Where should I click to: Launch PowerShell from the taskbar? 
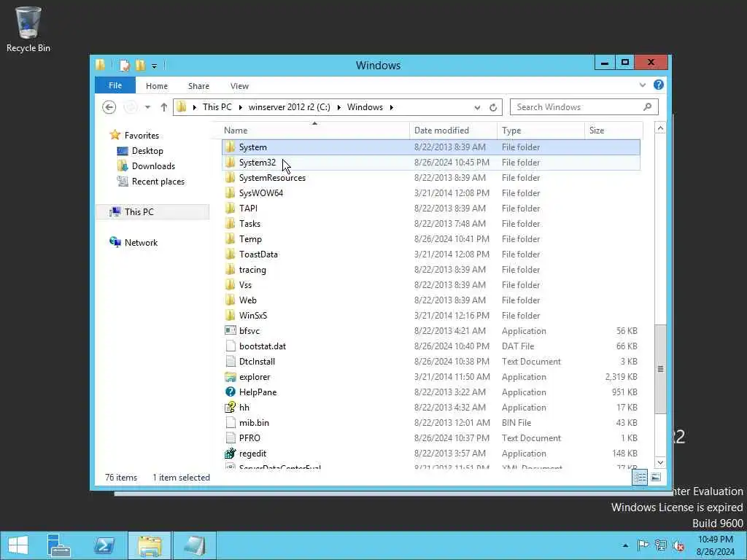(x=104, y=545)
